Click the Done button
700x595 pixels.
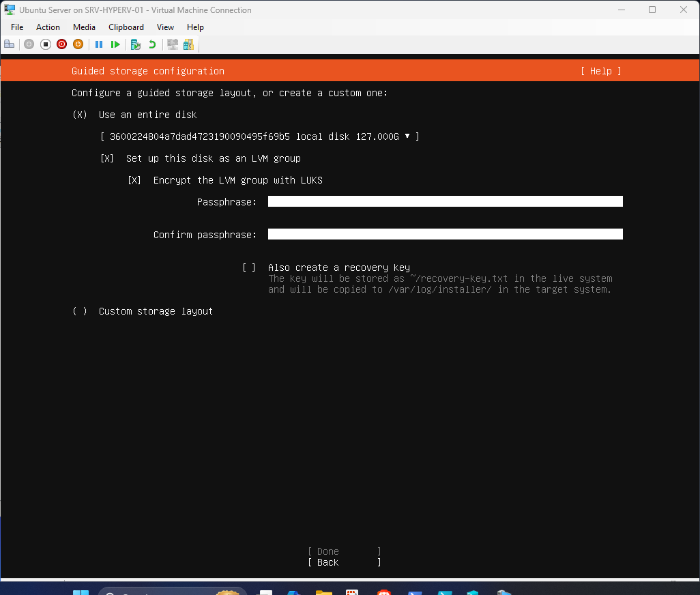click(327, 551)
